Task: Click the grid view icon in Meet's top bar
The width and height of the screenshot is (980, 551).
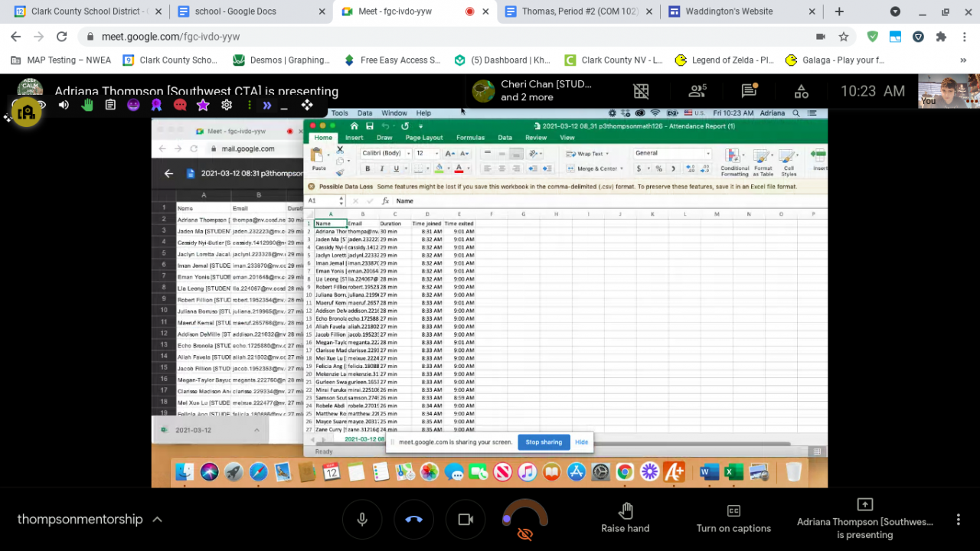Action: [642, 91]
